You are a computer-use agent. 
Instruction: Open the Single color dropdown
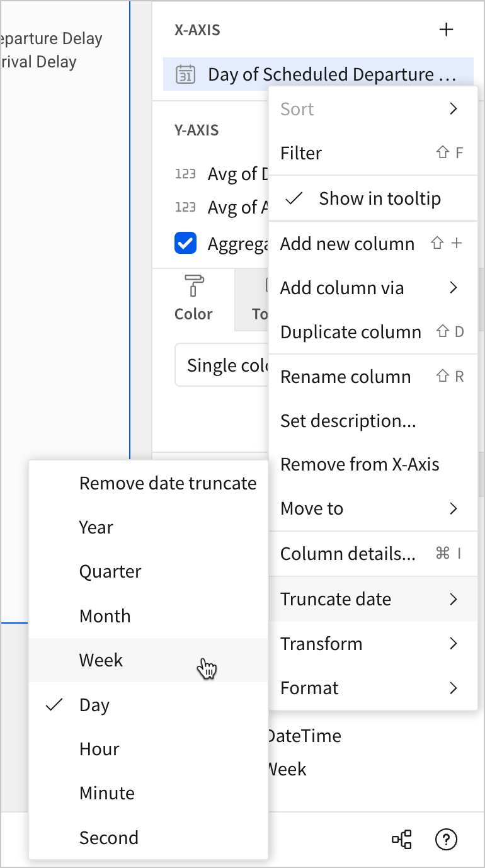pyautogui.click(x=222, y=365)
